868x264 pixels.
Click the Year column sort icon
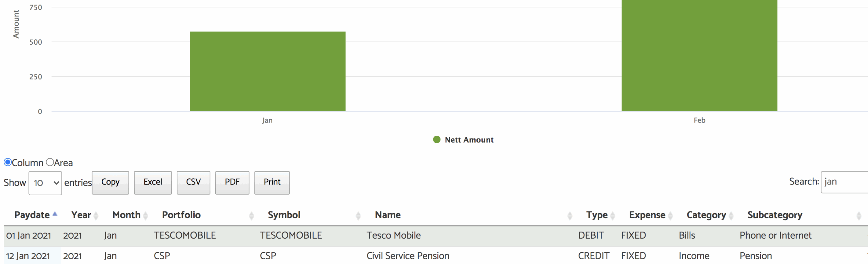click(96, 216)
